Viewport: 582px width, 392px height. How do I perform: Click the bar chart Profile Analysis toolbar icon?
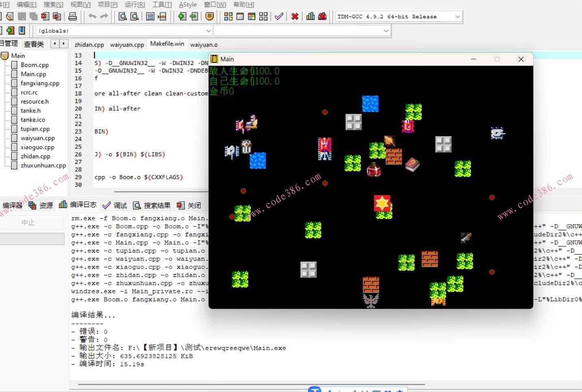(x=310, y=16)
